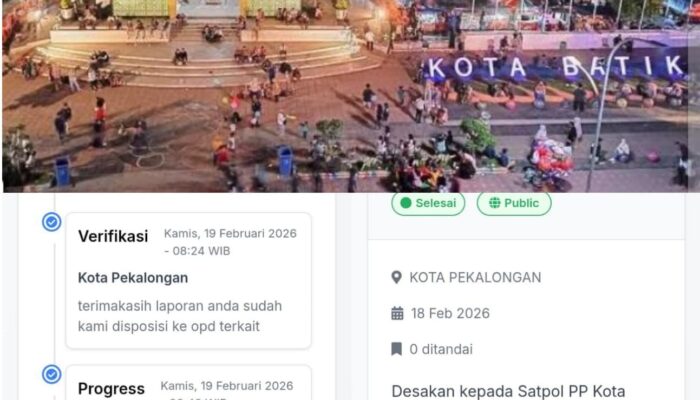Click the location pin icon

click(396, 277)
